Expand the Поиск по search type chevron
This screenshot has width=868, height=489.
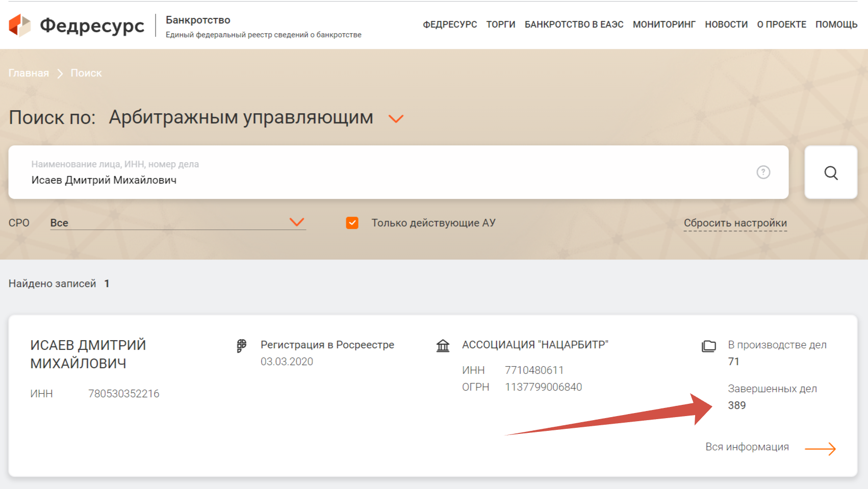click(x=396, y=119)
